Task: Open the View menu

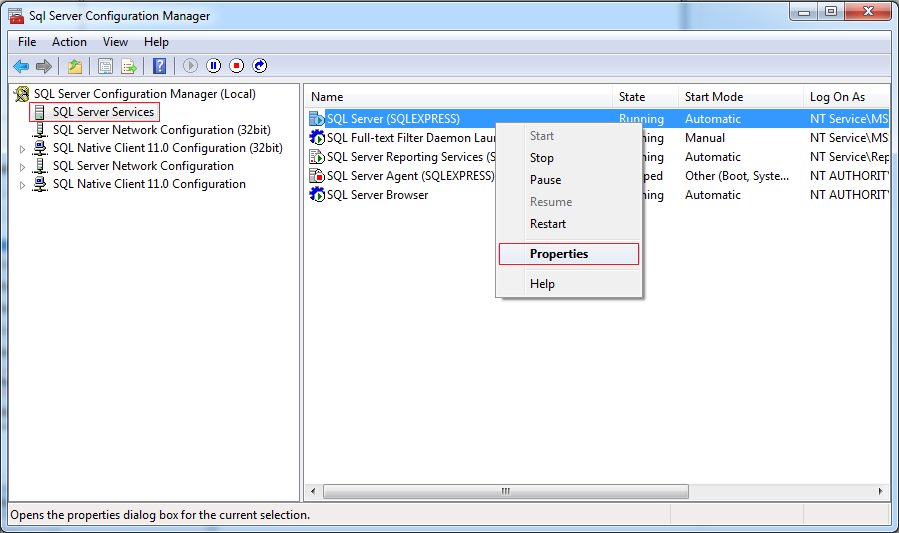Action: [x=115, y=42]
